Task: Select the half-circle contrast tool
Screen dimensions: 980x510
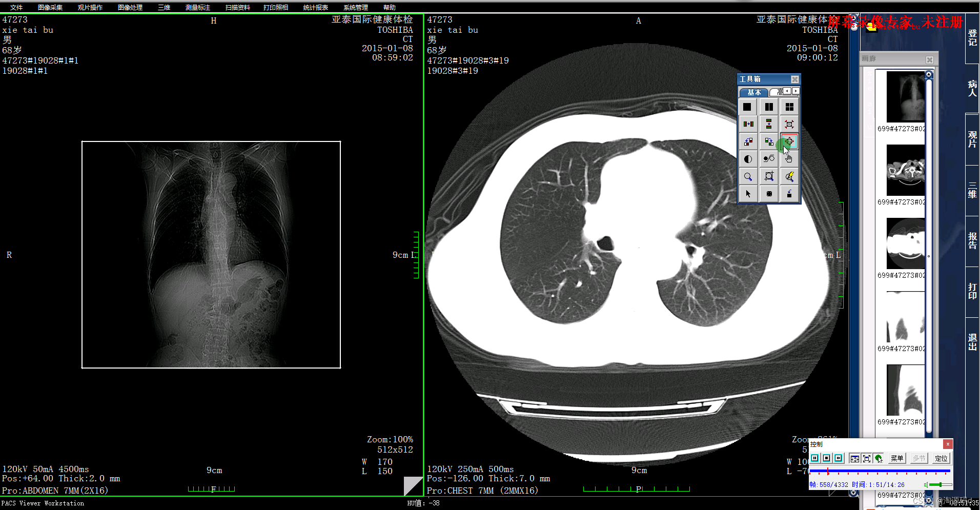Action: tap(748, 159)
